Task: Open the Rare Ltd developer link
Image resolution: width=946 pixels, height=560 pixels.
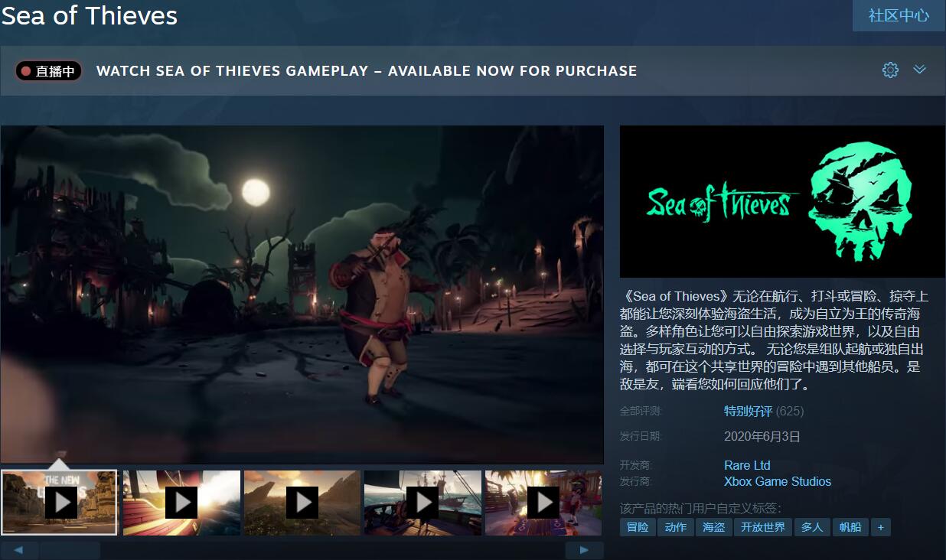Action: click(x=747, y=465)
